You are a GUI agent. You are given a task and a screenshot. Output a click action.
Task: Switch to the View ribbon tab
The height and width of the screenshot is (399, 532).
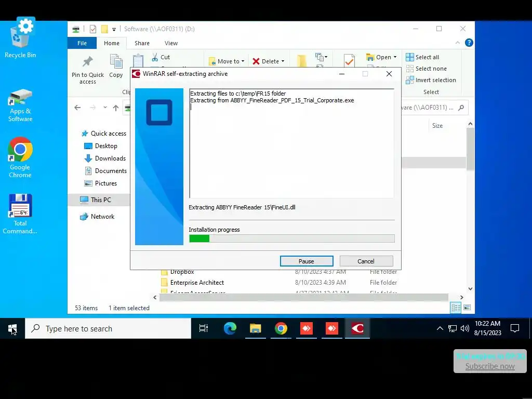coord(171,43)
